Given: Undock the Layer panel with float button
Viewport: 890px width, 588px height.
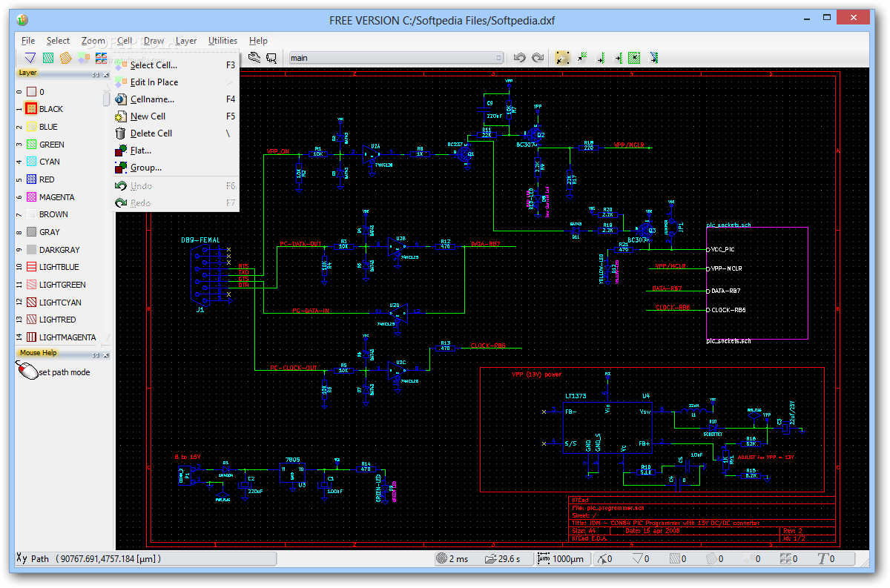Looking at the screenshot, I should [96, 75].
